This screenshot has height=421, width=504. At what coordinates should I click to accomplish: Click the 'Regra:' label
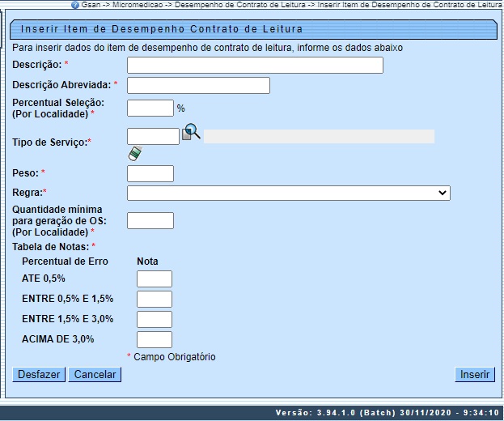point(29,193)
